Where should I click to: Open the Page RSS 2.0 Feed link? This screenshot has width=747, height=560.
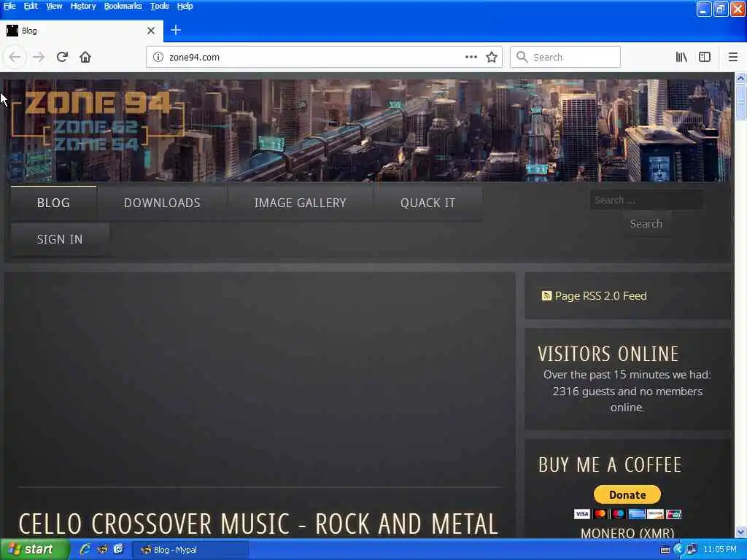[601, 296]
